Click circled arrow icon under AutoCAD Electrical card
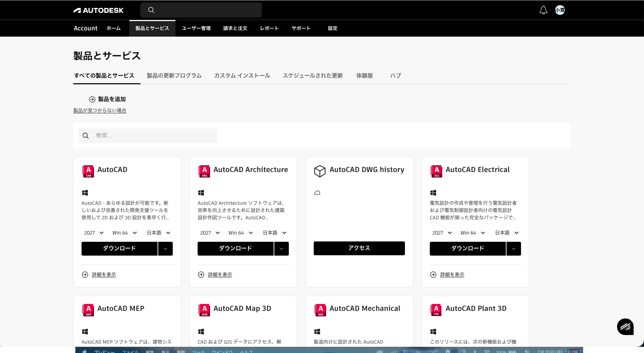 433,275
